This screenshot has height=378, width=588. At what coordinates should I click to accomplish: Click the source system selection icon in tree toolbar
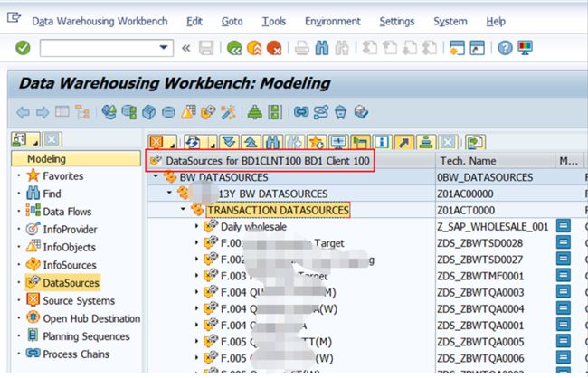(x=156, y=142)
